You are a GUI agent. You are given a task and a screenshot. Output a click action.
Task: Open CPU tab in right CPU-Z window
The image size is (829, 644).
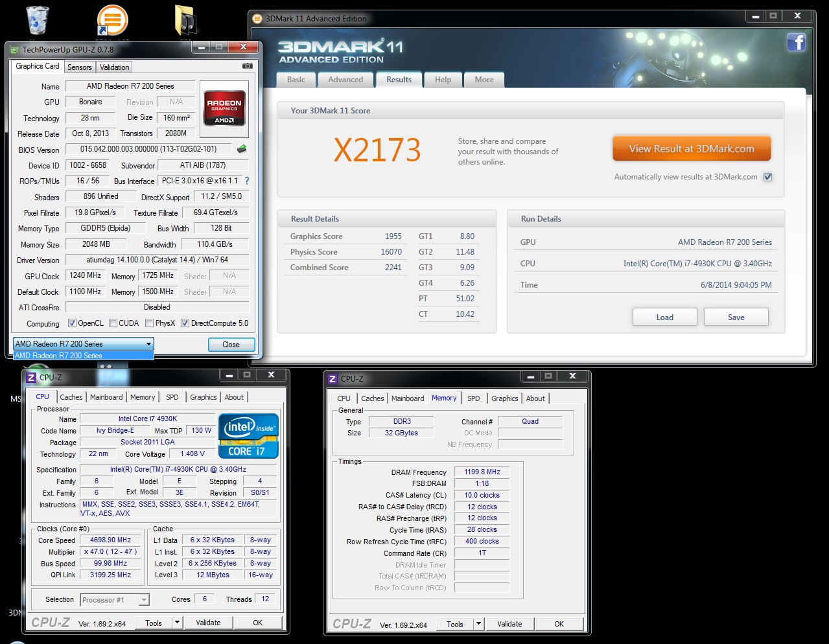coord(344,398)
